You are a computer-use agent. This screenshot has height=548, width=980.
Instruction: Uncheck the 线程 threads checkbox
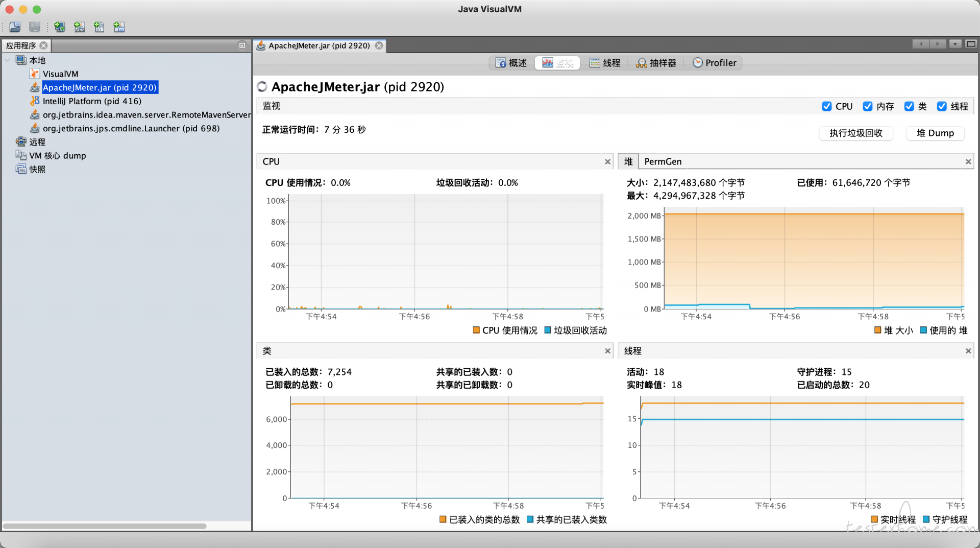pyautogui.click(x=942, y=106)
